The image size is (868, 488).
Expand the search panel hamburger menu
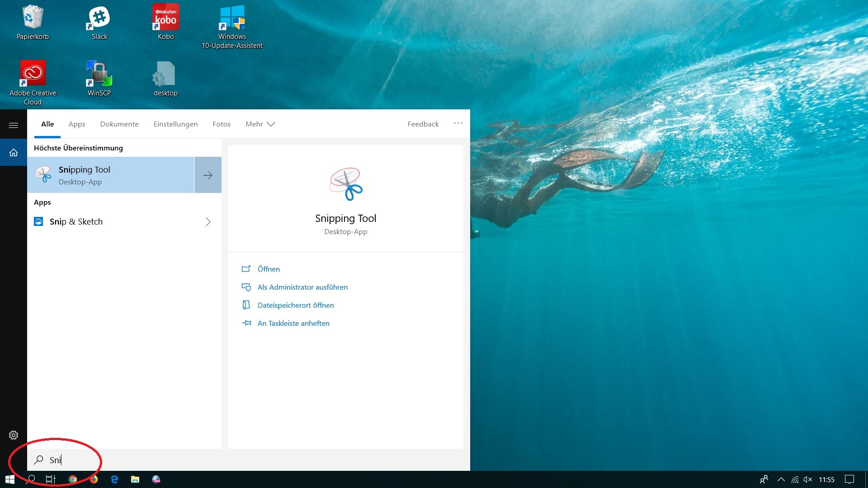click(x=14, y=125)
